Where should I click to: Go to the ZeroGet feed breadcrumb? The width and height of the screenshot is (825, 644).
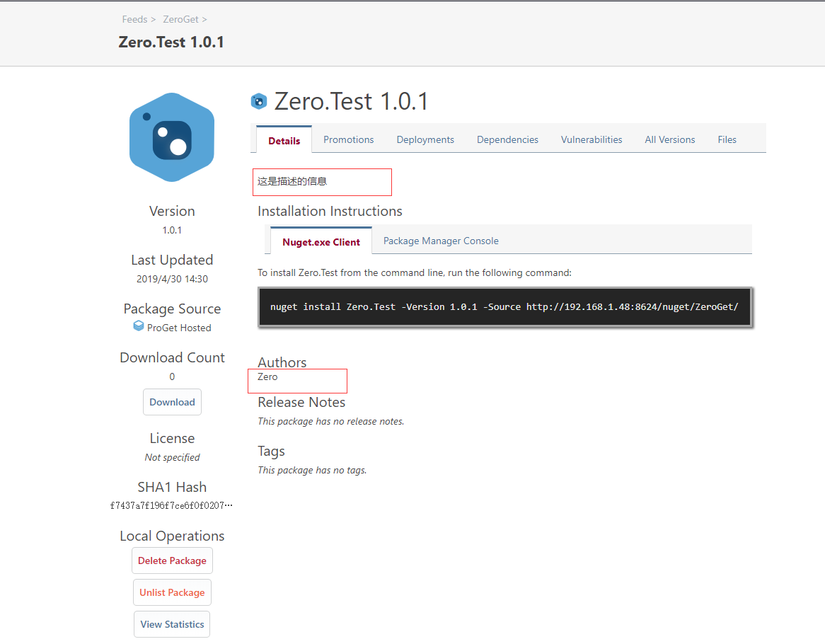click(180, 20)
